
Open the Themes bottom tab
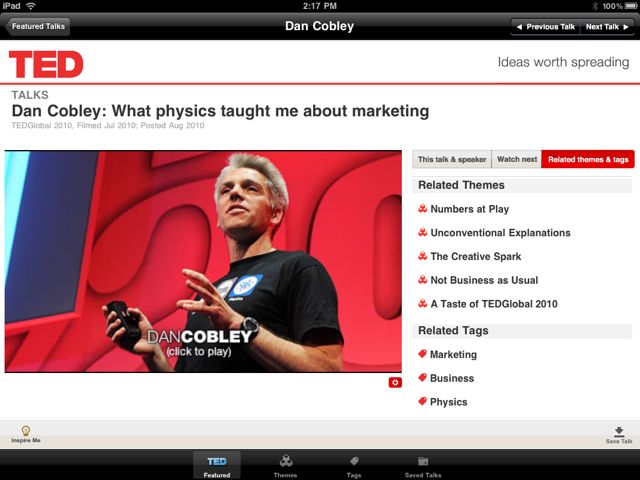285,466
